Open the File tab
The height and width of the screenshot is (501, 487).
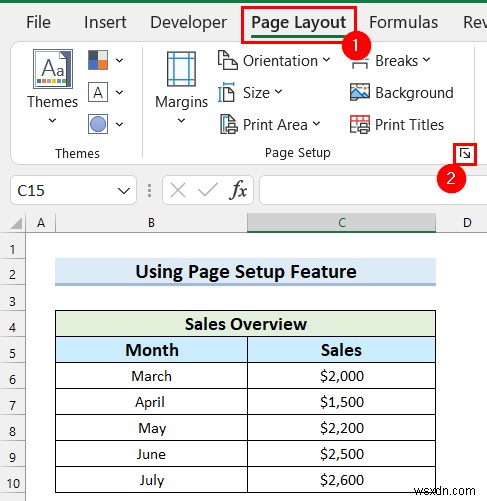pyautogui.click(x=38, y=23)
